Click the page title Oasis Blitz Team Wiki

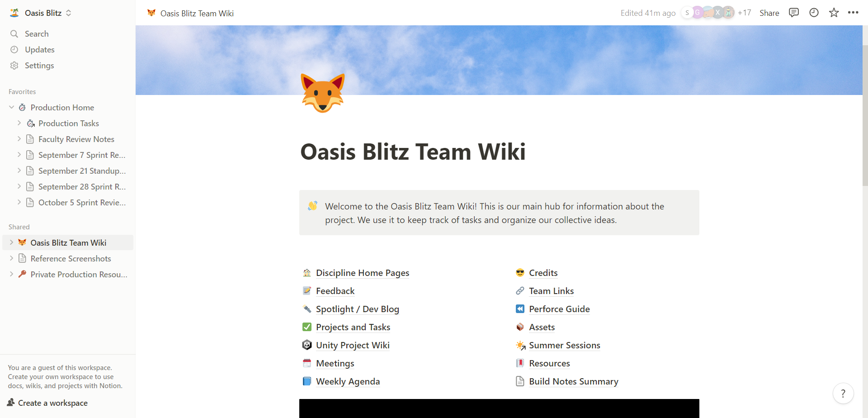413,152
